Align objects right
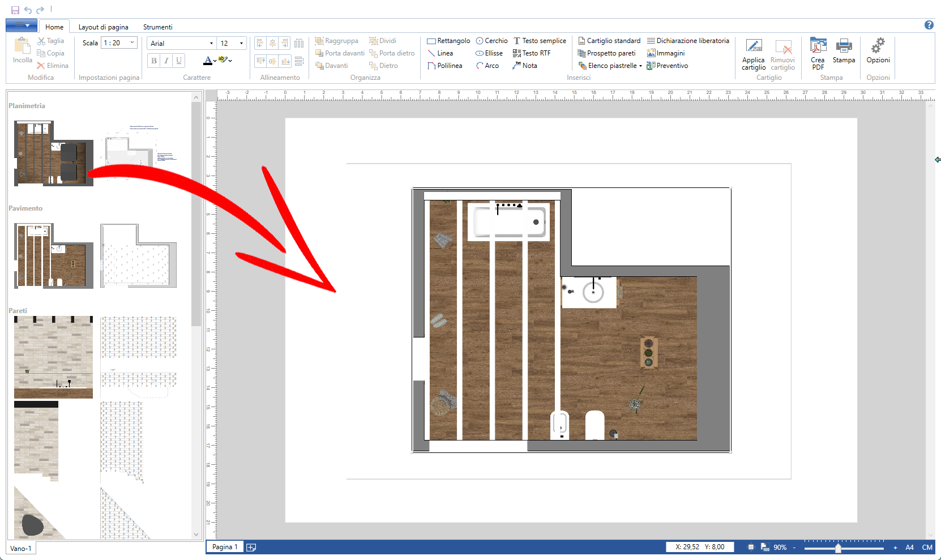 pos(285,43)
